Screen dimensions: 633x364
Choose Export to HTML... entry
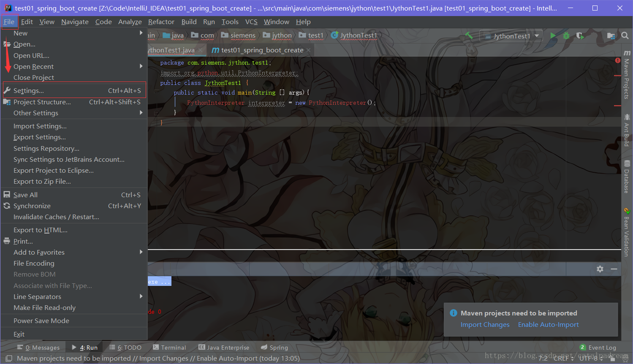pos(74,230)
